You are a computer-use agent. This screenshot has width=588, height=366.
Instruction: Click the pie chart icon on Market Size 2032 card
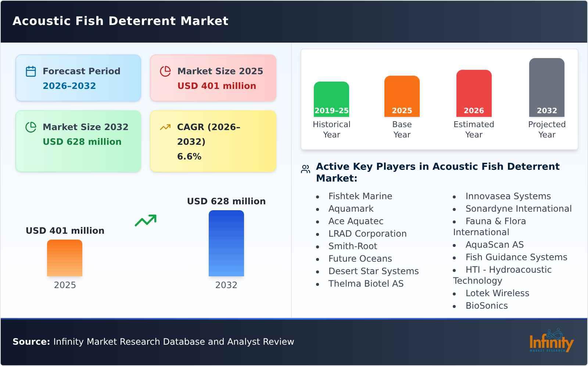point(31,127)
